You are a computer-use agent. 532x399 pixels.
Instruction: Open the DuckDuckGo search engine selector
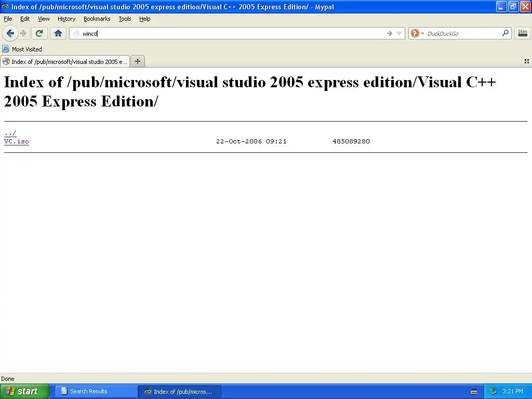pyautogui.click(x=417, y=33)
